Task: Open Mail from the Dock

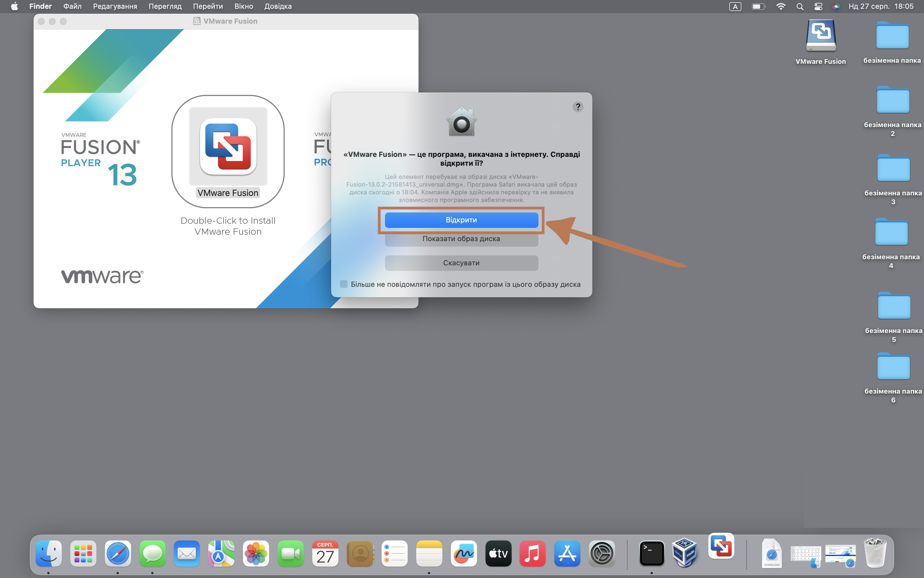Action: [x=187, y=553]
